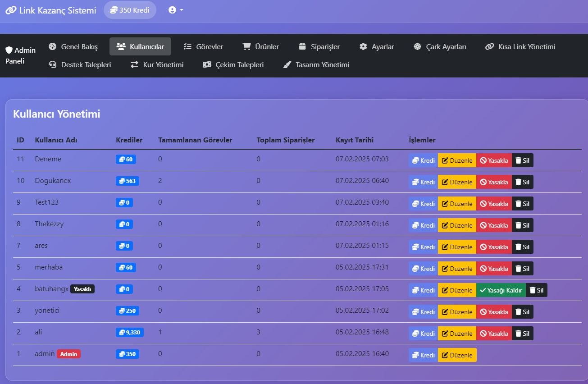Screen dimensions: 588x384
Task: Click Yasakla for user Dogukanex
Action: (x=494, y=182)
